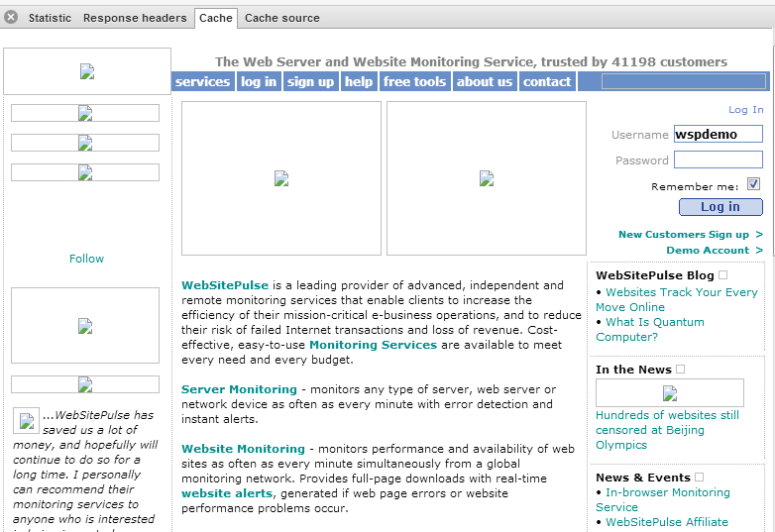Open the WebSitePulse Affiliate link
Image resolution: width=775 pixels, height=532 pixels.
pos(667,522)
